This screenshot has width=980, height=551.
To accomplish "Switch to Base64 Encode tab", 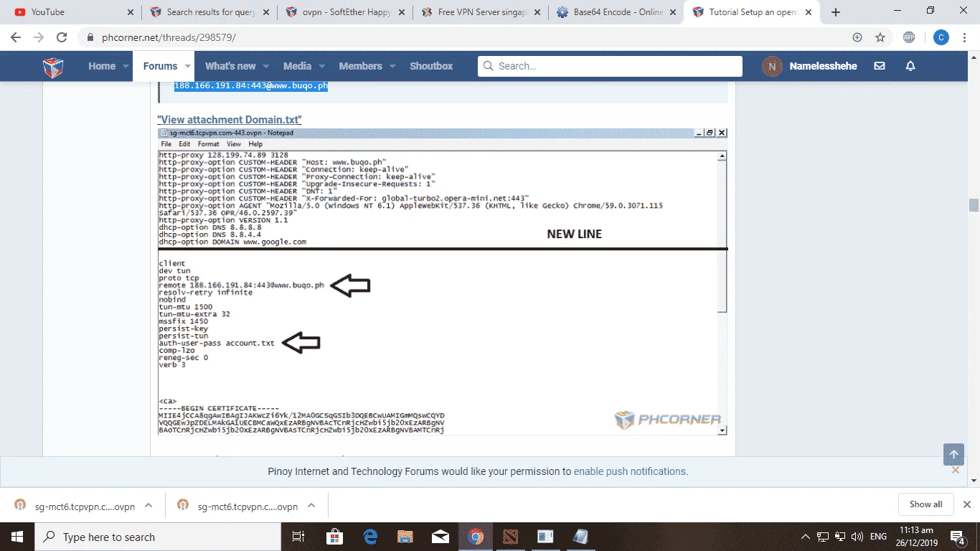I will tap(616, 12).
